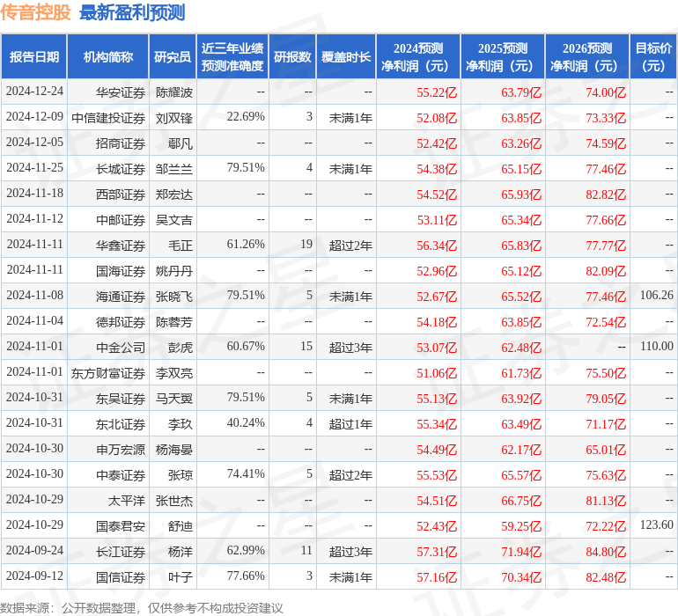Click analyst name 吴文吉
678x616 pixels.
174,220
